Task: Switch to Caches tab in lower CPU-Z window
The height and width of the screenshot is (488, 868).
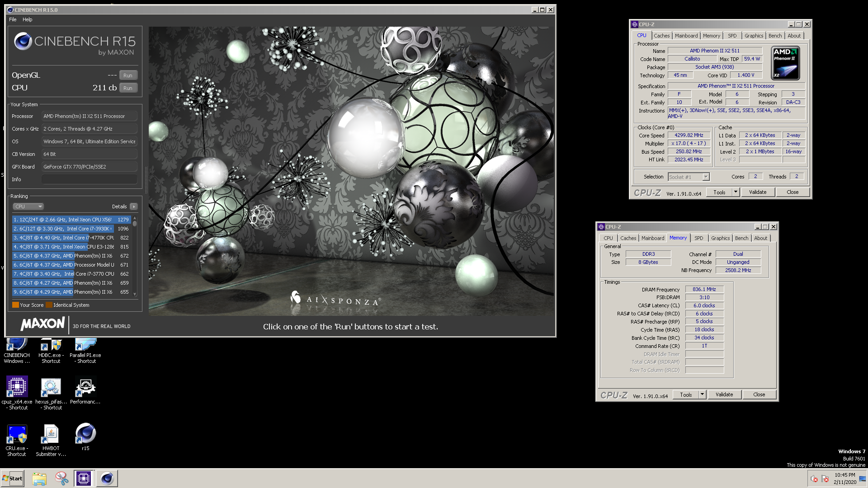Action: pyautogui.click(x=628, y=238)
